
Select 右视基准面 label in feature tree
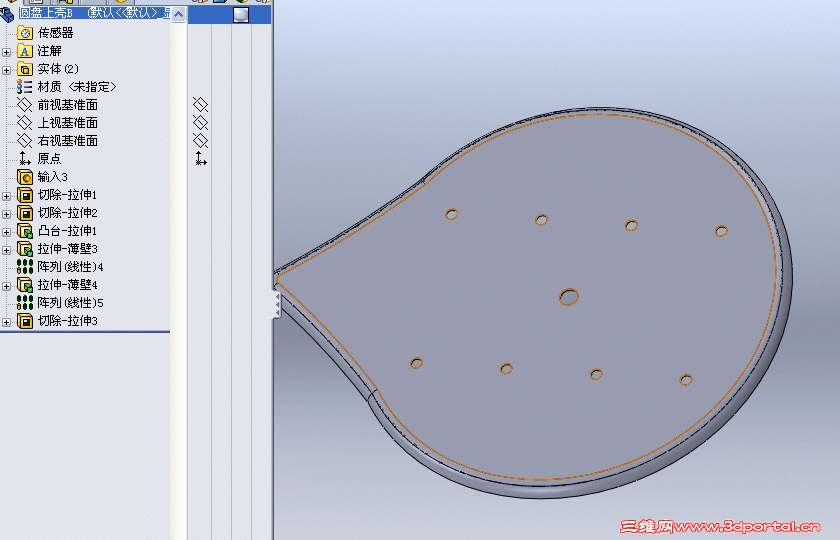coord(68,140)
